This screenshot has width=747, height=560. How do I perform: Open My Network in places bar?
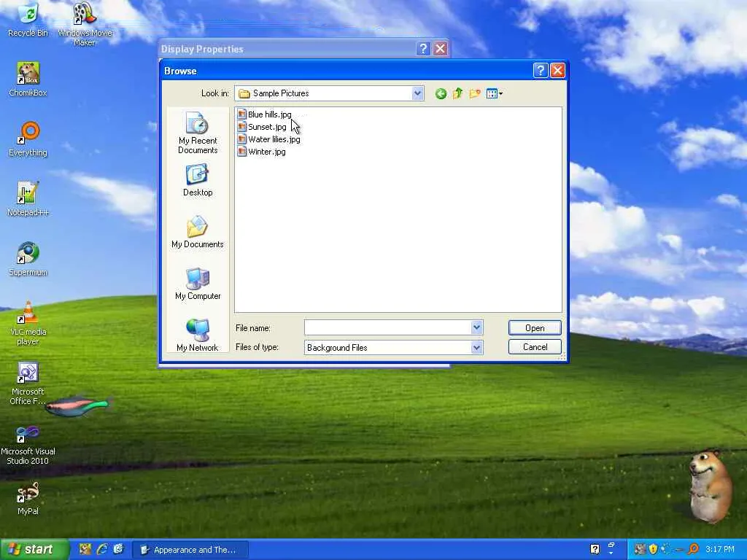198,335
